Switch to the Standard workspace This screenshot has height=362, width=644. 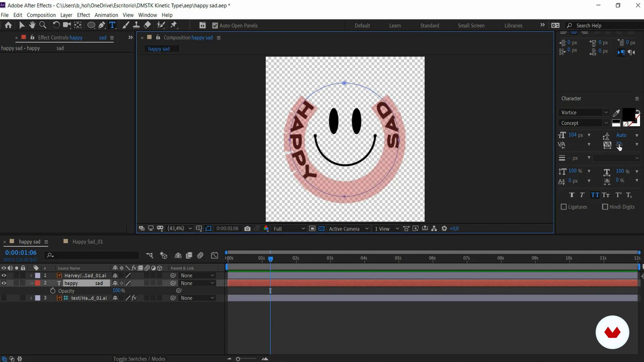tap(430, 25)
